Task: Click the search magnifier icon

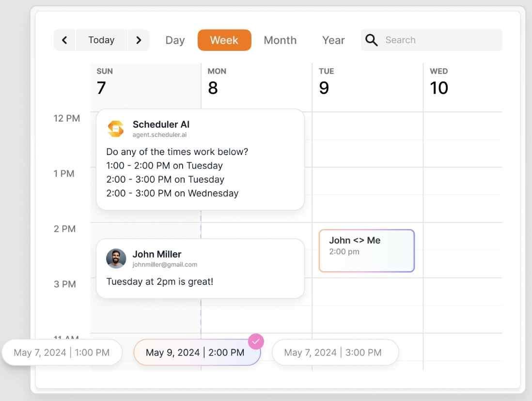Action: pyautogui.click(x=372, y=40)
